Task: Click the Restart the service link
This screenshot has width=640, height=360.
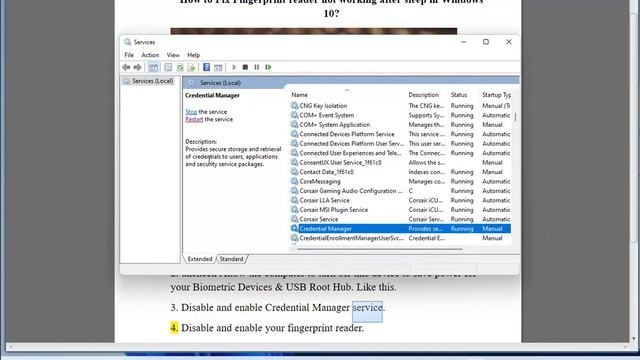Action: [x=194, y=119]
